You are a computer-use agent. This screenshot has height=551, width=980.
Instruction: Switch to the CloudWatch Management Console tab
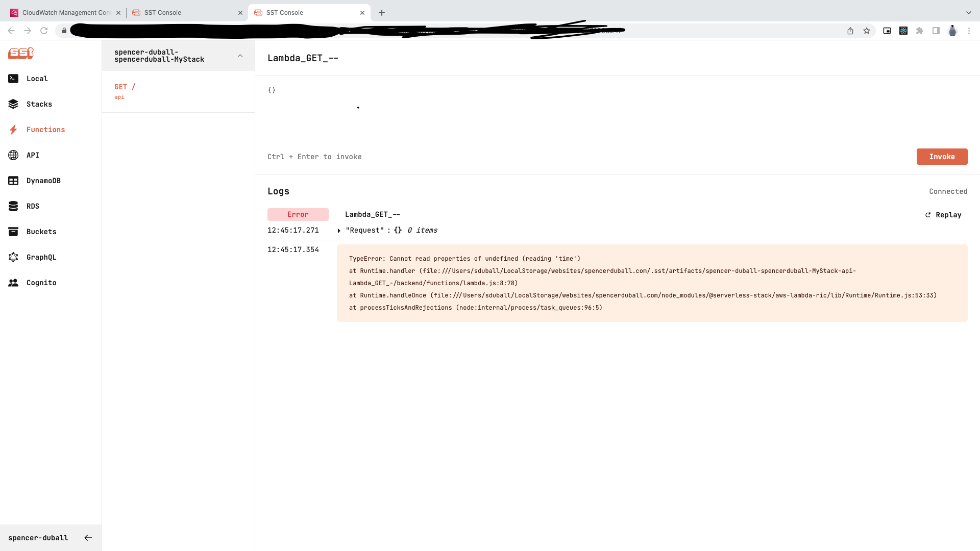[66, 12]
